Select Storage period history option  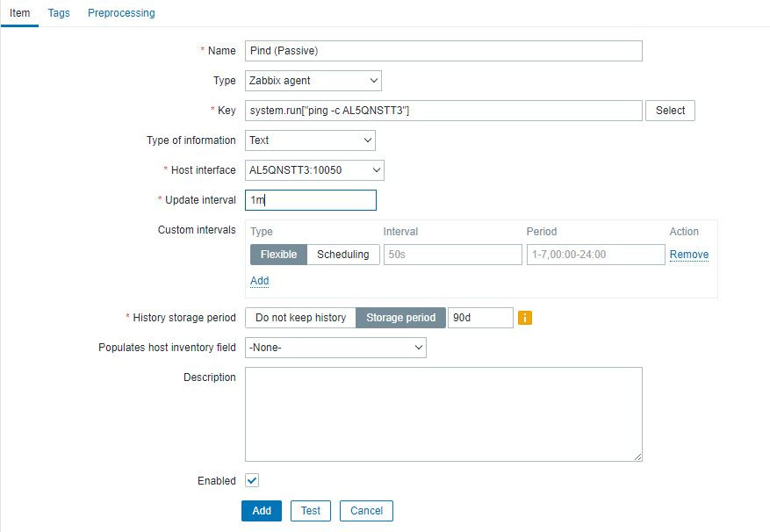[400, 318]
